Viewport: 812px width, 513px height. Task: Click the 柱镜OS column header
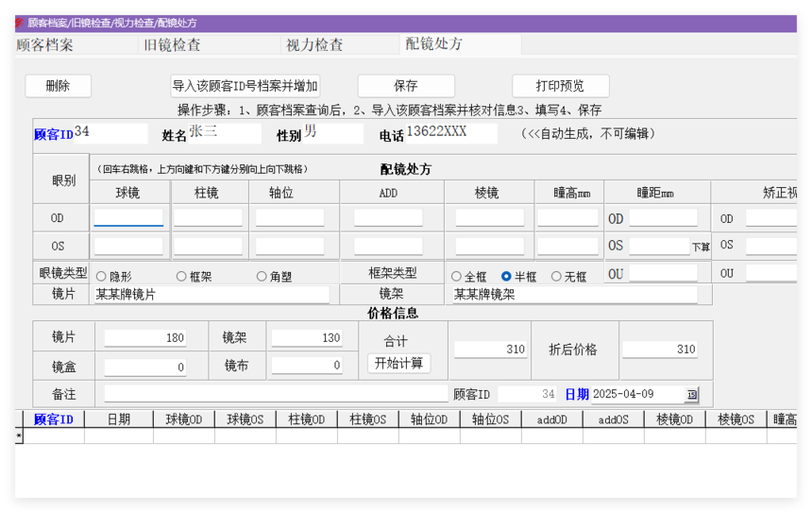pos(368,419)
